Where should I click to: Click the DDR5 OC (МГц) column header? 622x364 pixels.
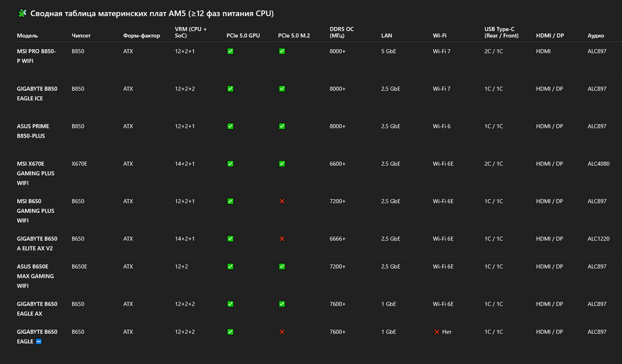coord(341,33)
